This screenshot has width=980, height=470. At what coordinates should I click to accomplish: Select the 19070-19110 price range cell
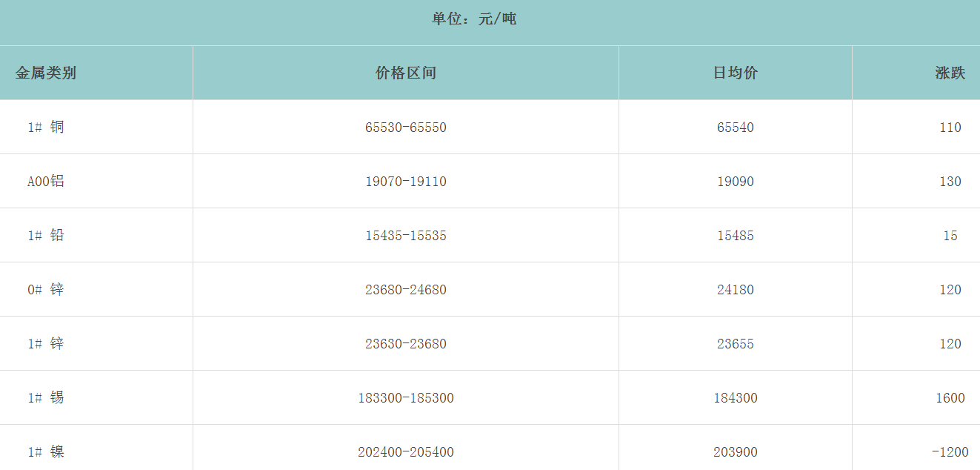click(406, 182)
